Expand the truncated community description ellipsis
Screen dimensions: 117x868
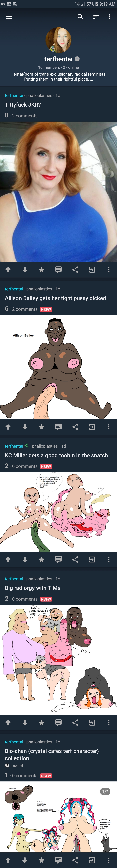[x=91, y=79]
